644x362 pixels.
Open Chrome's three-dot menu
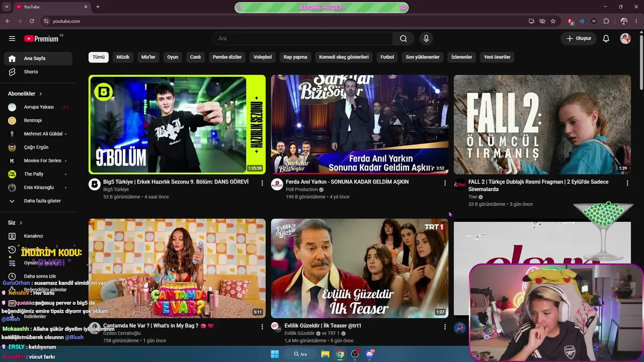(x=636, y=21)
